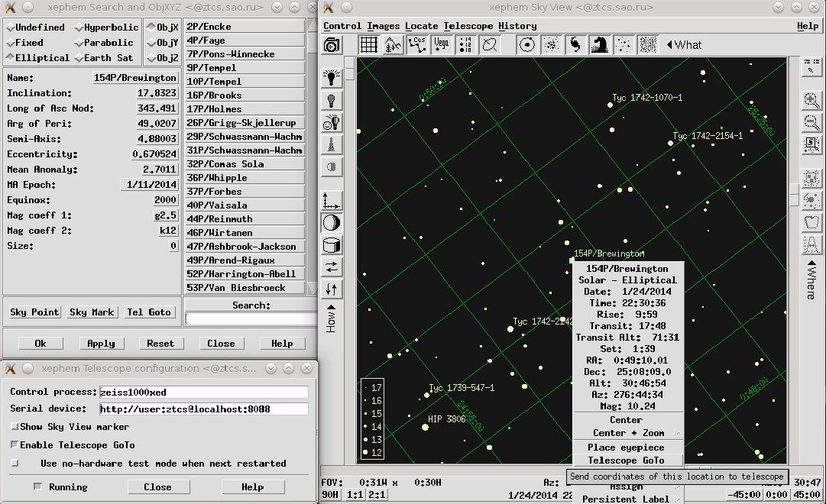This screenshot has height=504, width=826.
Task: Toggle star clusters display icon
Action: 551,45
